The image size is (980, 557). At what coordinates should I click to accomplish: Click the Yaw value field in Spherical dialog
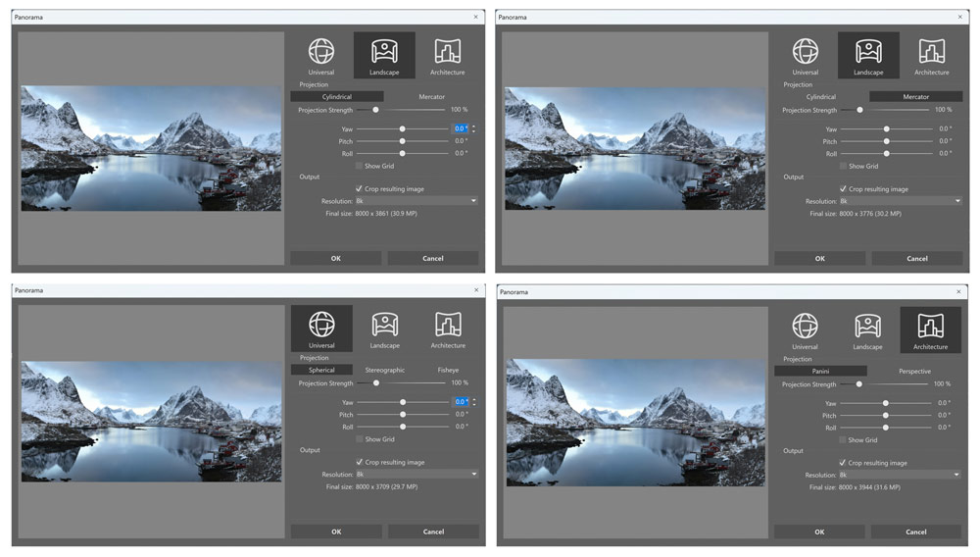pyautogui.click(x=460, y=402)
